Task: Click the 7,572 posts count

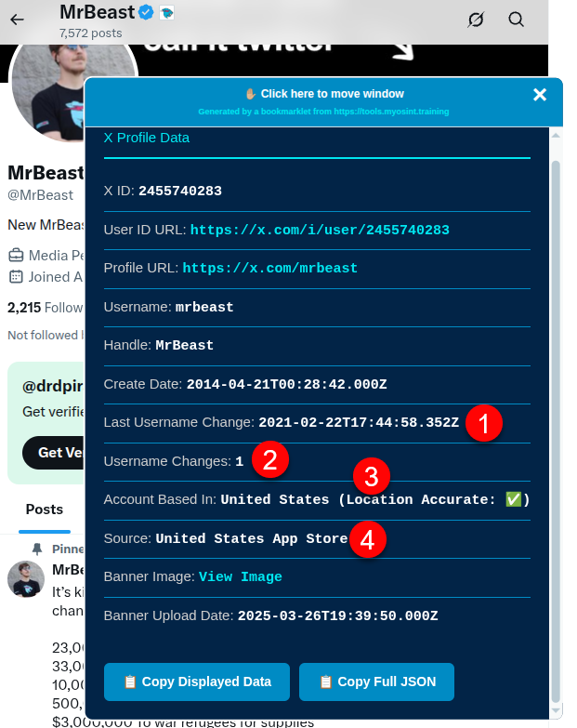Action: (x=91, y=33)
